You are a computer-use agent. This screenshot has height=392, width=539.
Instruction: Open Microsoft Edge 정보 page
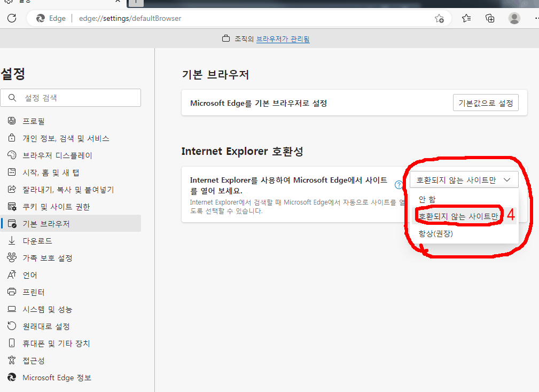pos(71,378)
